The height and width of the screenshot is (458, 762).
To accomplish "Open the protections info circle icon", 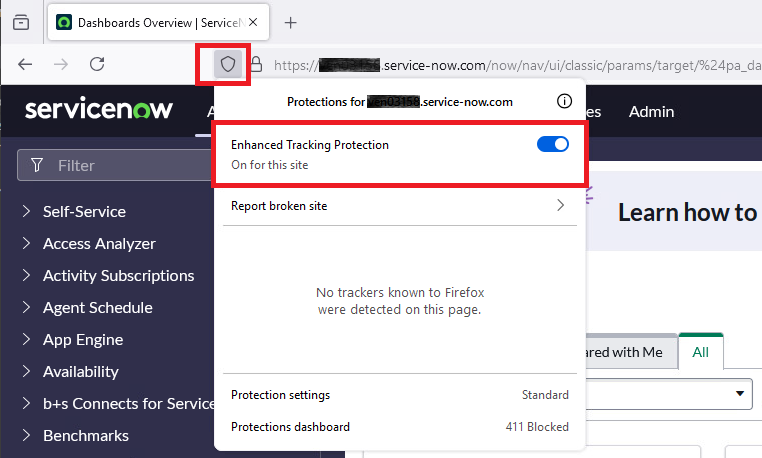I will [563, 101].
